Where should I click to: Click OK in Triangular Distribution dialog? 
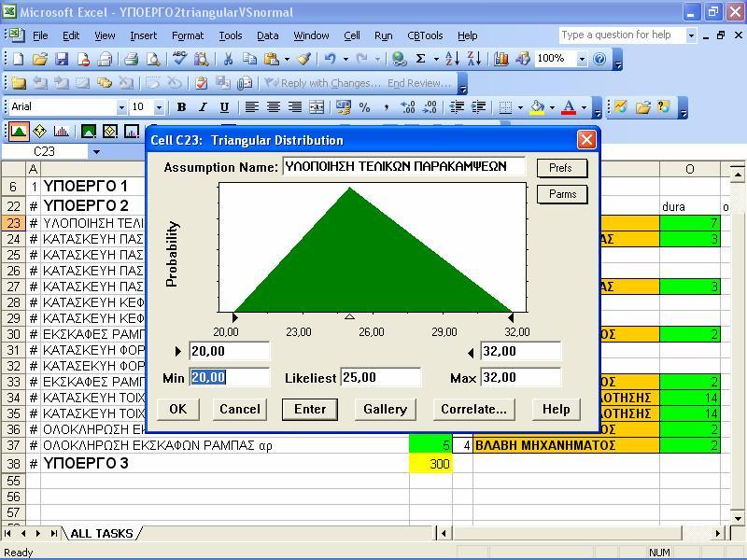(x=178, y=409)
